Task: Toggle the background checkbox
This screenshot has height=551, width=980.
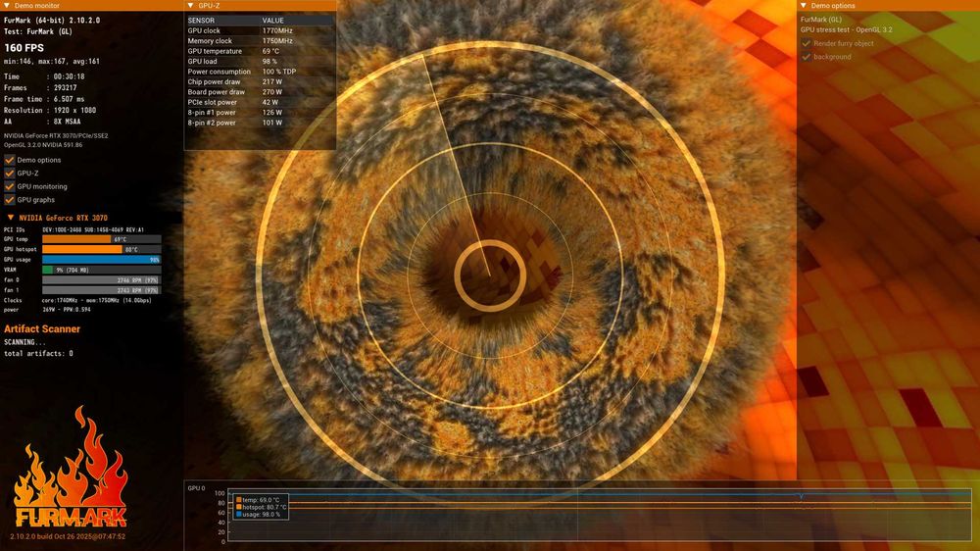Action: tap(807, 57)
